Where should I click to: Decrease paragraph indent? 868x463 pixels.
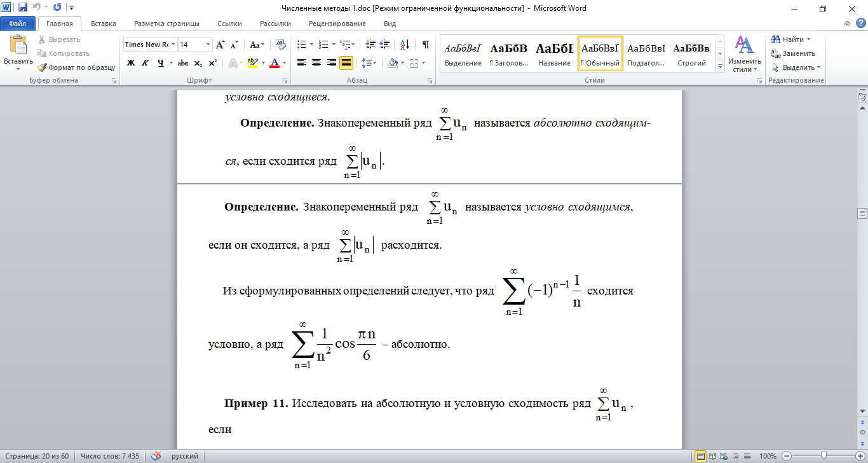[370, 45]
